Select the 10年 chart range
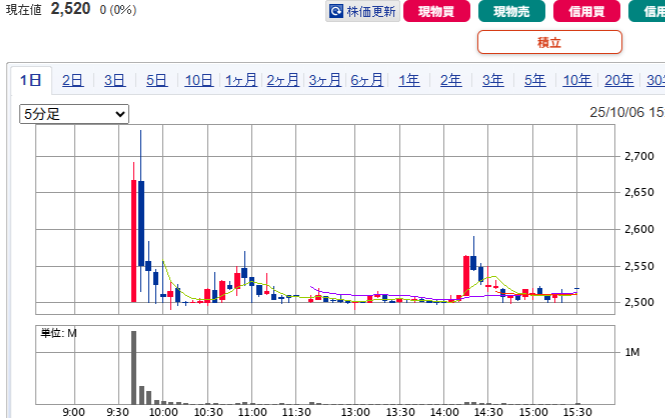This screenshot has width=665, height=418. pyautogui.click(x=577, y=81)
